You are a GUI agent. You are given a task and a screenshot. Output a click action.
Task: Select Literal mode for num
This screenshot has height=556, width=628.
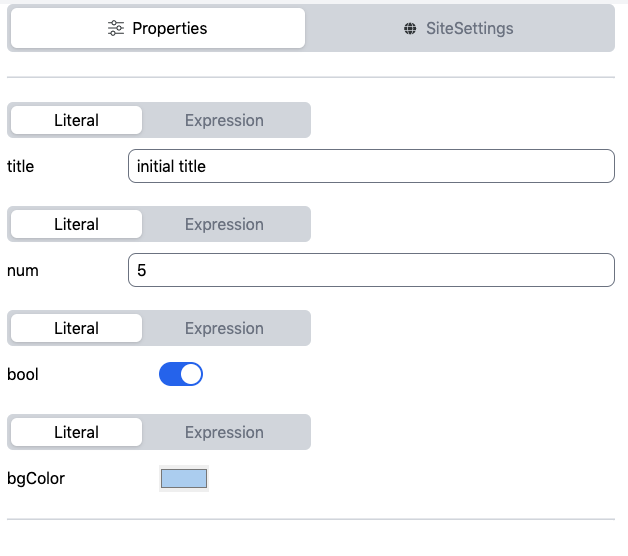coord(76,224)
